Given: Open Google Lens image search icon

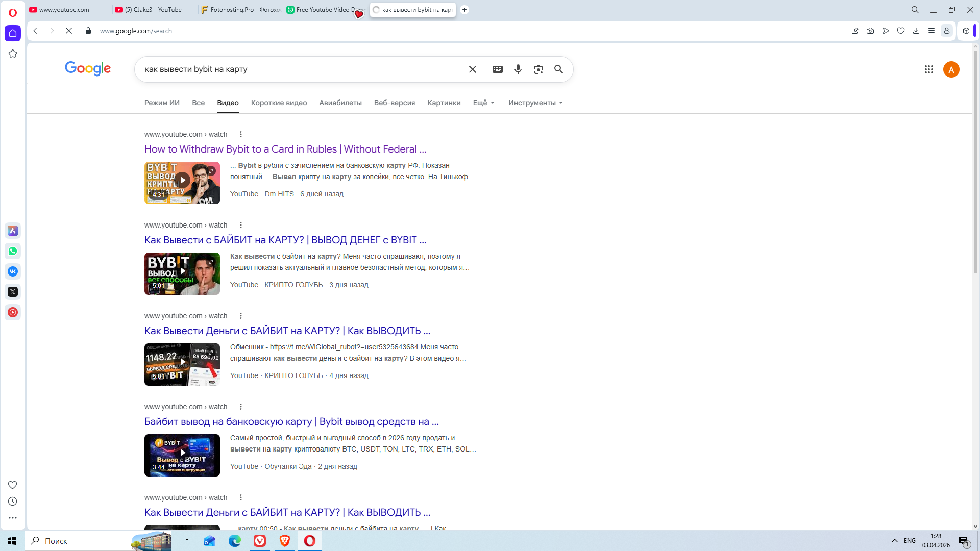Looking at the screenshot, I should tap(538, 69).
